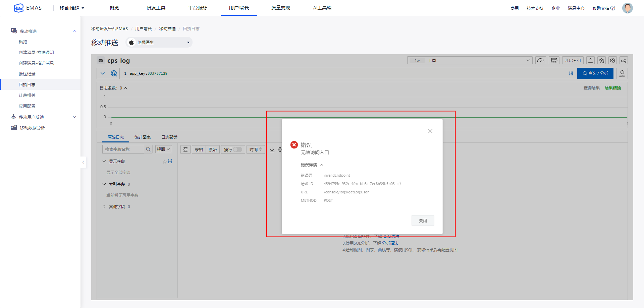644x308 pixels.
Task: Switch to 流量变现 top tab
Action: (x=281, y=8)
